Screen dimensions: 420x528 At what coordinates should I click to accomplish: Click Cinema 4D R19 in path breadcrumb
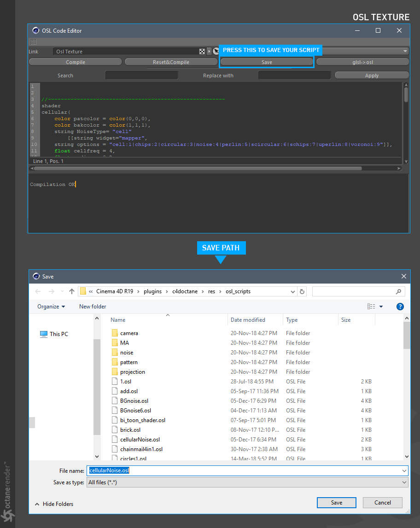pyautogui.click(x=115, y=291)
